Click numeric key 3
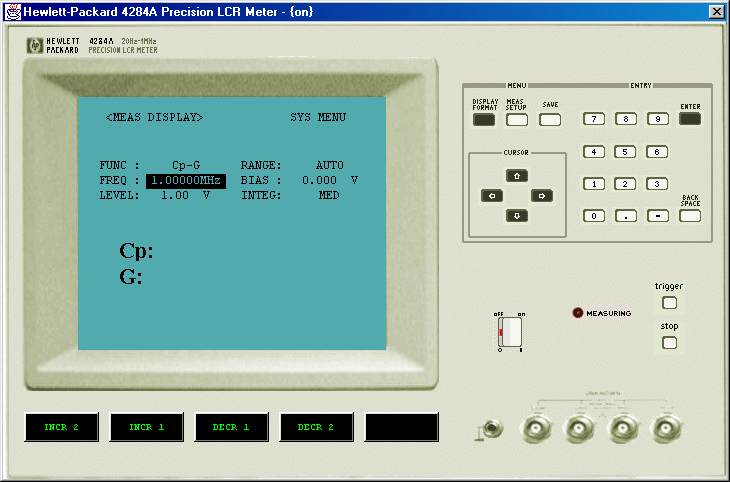The image size is (730, 482). point(657,183)
